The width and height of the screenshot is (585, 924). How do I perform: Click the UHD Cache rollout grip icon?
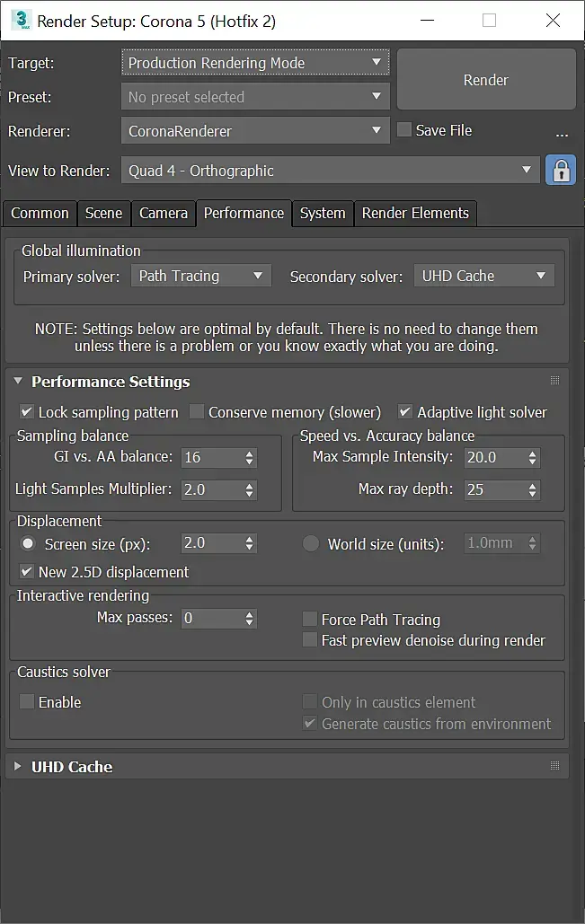pos(554,766)
